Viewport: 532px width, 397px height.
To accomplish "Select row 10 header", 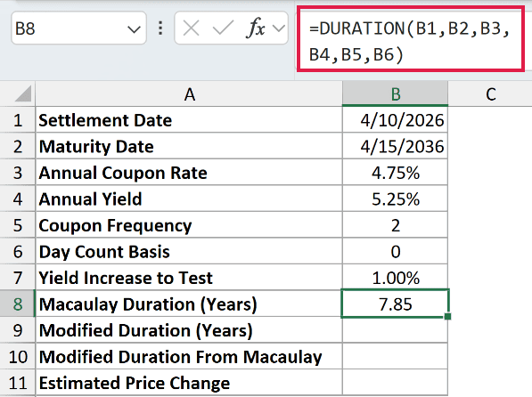I will (18, 357).
